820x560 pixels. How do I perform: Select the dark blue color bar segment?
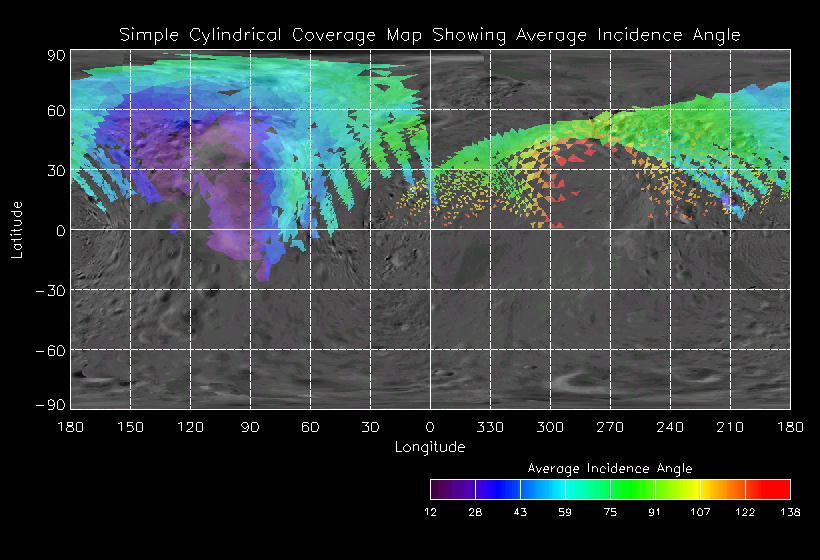pos(497,489)
